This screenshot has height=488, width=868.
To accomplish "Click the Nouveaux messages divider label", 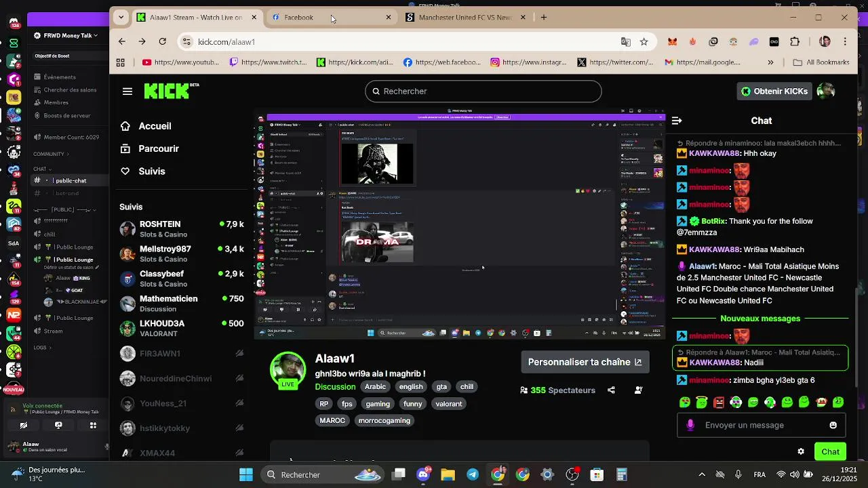I will 760,319.
